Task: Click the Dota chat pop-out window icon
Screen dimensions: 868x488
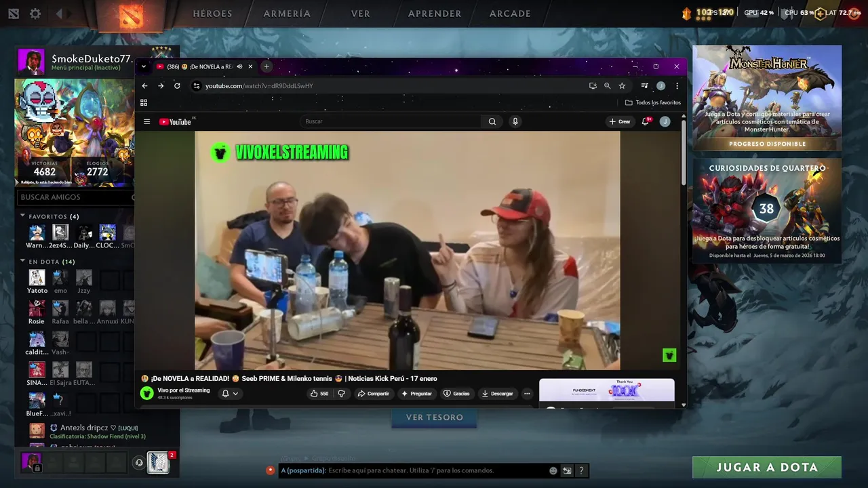Action: pyautogui.click(x=568, y=470)
